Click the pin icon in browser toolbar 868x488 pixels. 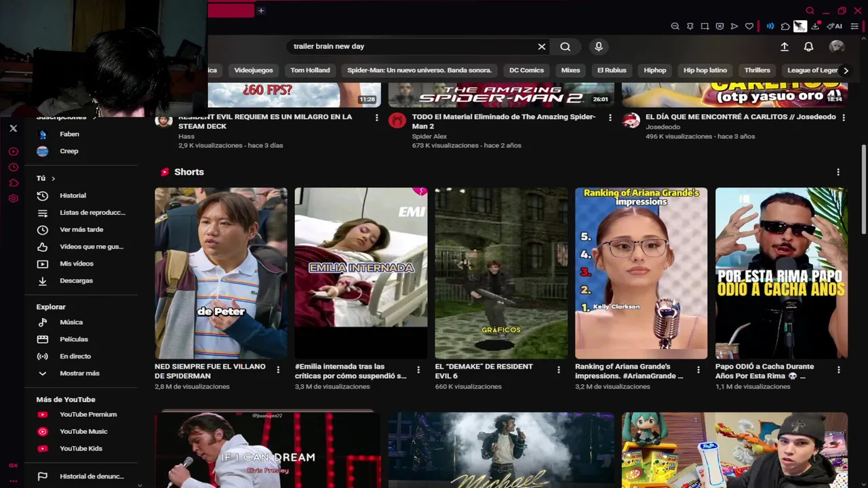(x=690, y=26)
